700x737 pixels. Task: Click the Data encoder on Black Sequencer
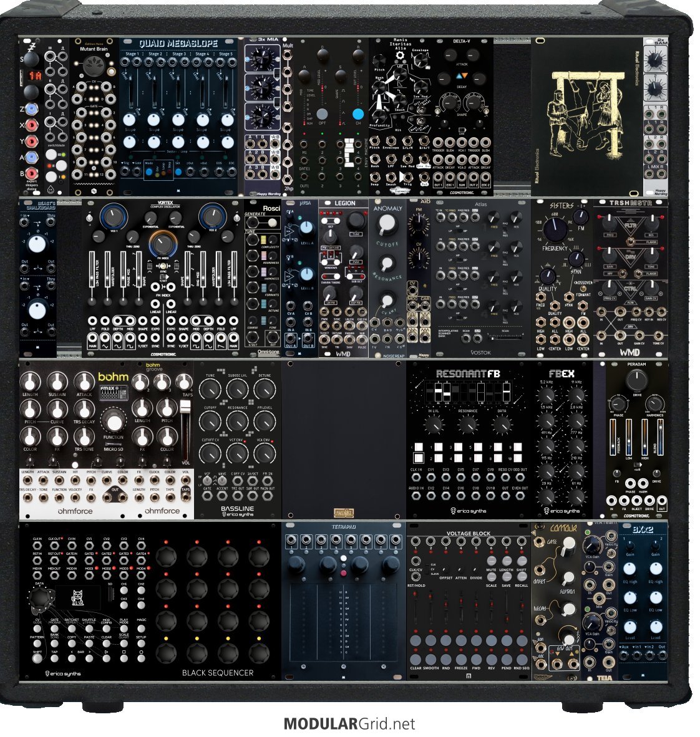point(40,597)
